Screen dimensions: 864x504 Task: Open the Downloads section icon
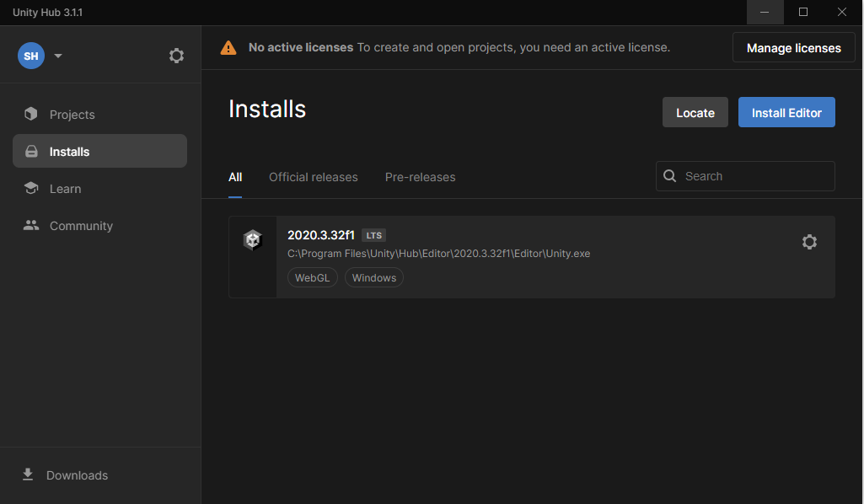28,475
